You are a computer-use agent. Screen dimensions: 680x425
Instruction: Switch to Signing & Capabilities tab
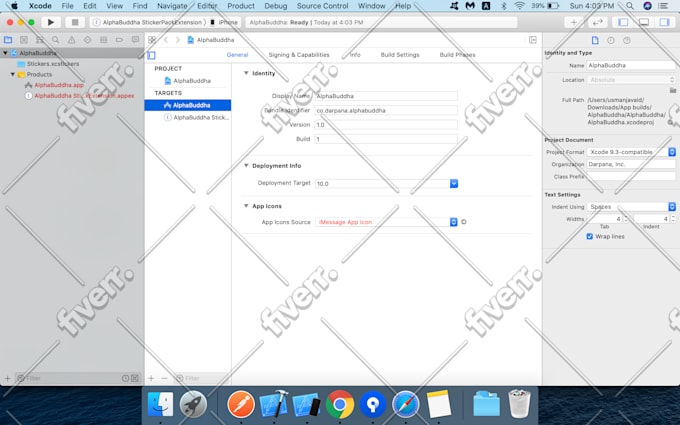299,55
